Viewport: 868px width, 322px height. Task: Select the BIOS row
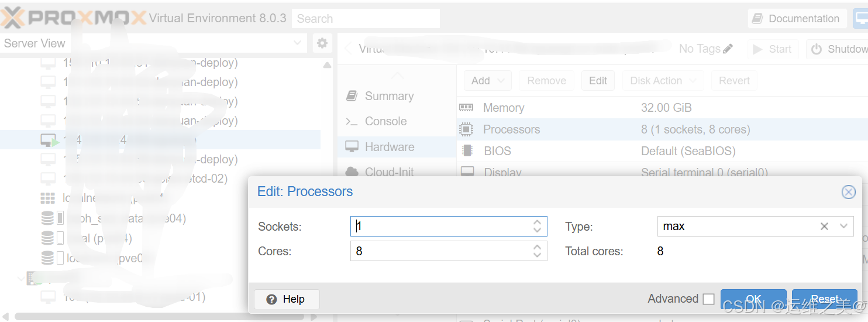click(x=662, y=151)
